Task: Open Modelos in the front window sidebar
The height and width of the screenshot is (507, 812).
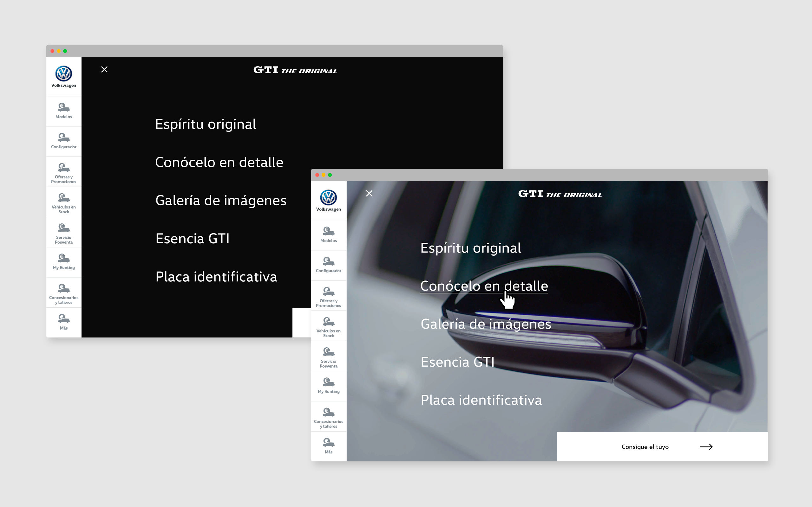Action: point(329,235)
